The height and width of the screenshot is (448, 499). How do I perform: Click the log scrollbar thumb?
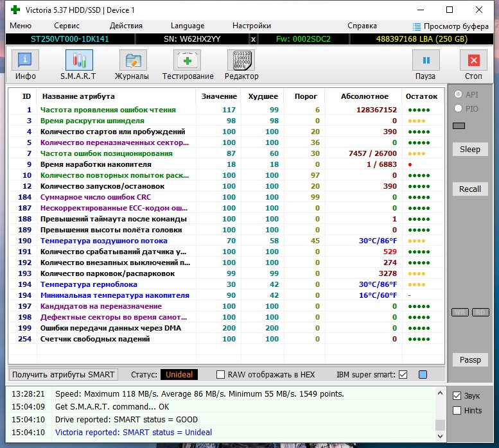pyautogui.click(x=440, y=425)
